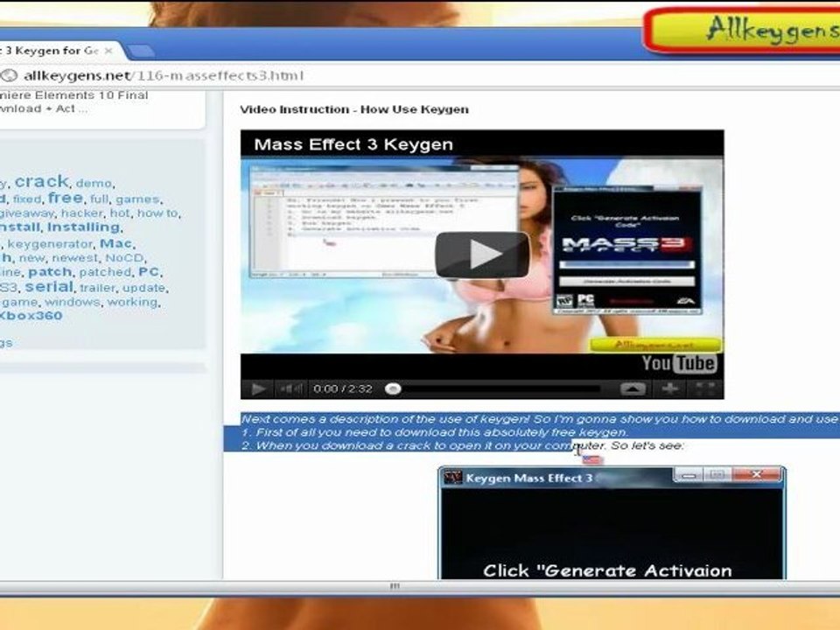Click the 'new' tag link
This screenshot has height=630, width=840.
click(32, 258)
